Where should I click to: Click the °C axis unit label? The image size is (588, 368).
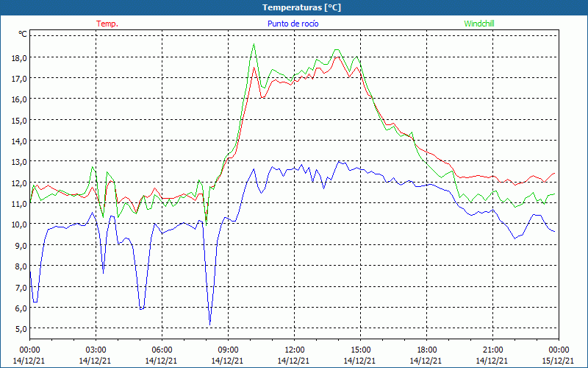tap(23, 34)
